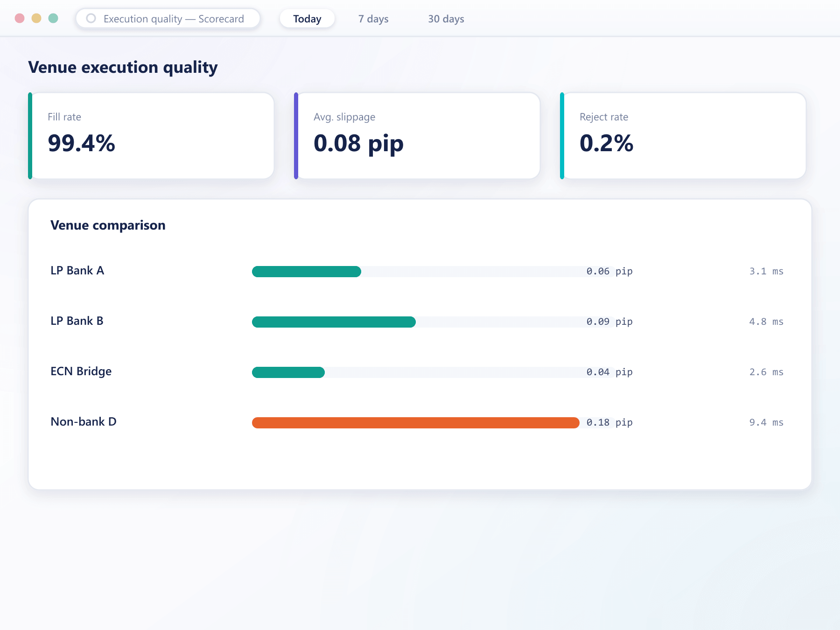Click the 4.8 ms latency value
840x630 pixels.
766,322
